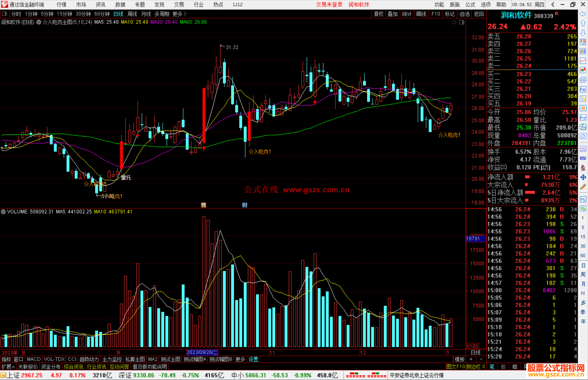This screenshot has height=380, width=588.
Task: Click the up arrow icon in sidebar
Action: (x=583, y=23)
